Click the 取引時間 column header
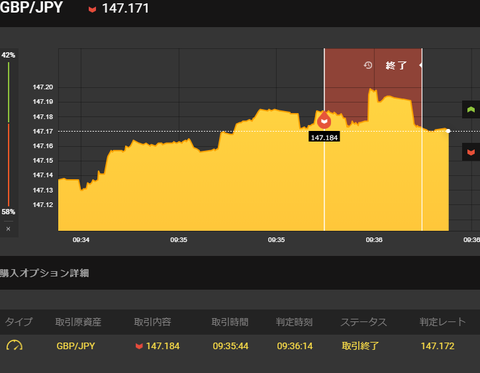This screenshot has width=480, height=373. [x=230, y=322]
